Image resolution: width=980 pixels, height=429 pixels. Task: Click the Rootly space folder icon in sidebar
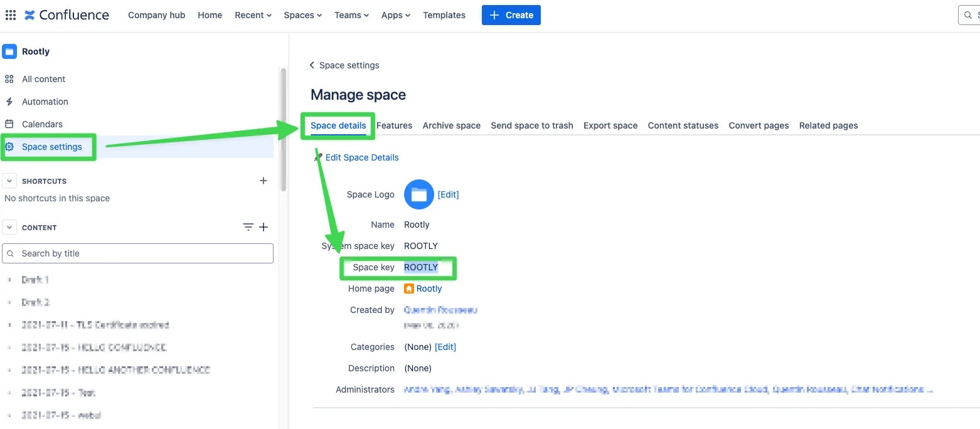point(9,51)
